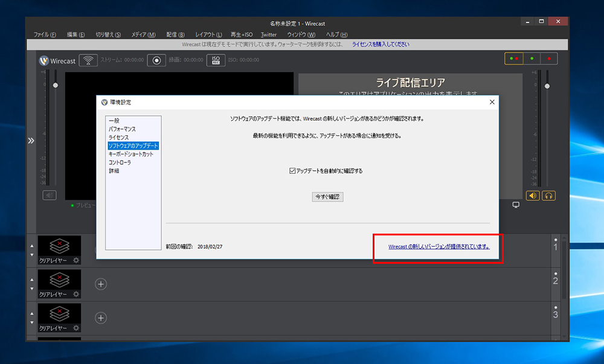
Task: Open settings gear for layer 1 clear layer
Action: point(76,260)
